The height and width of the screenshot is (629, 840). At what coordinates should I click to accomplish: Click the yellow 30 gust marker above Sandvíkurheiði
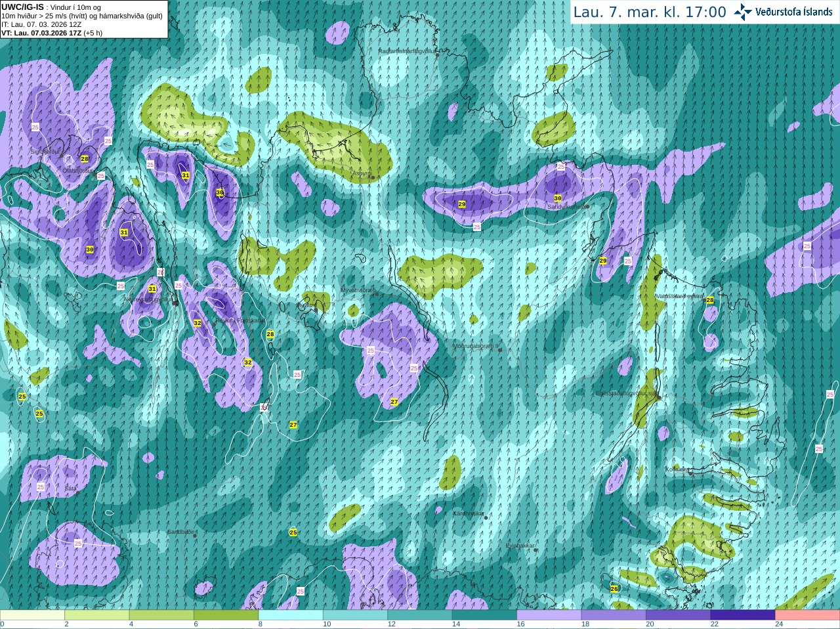pos(558,198)
